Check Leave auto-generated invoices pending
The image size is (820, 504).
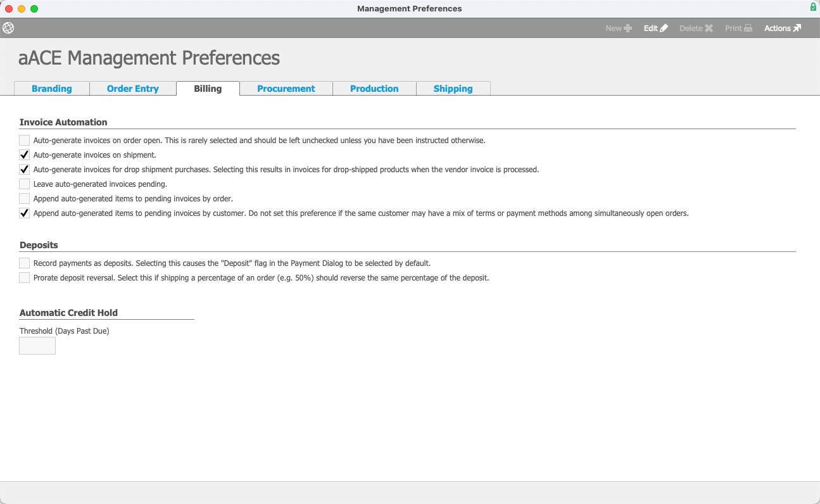(x=25, y=184)
